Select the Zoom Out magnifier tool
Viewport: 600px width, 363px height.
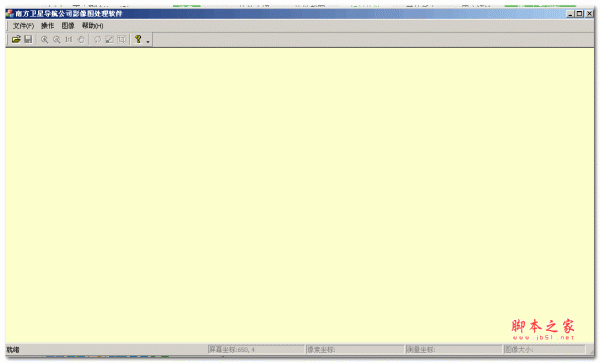[57, 39]
